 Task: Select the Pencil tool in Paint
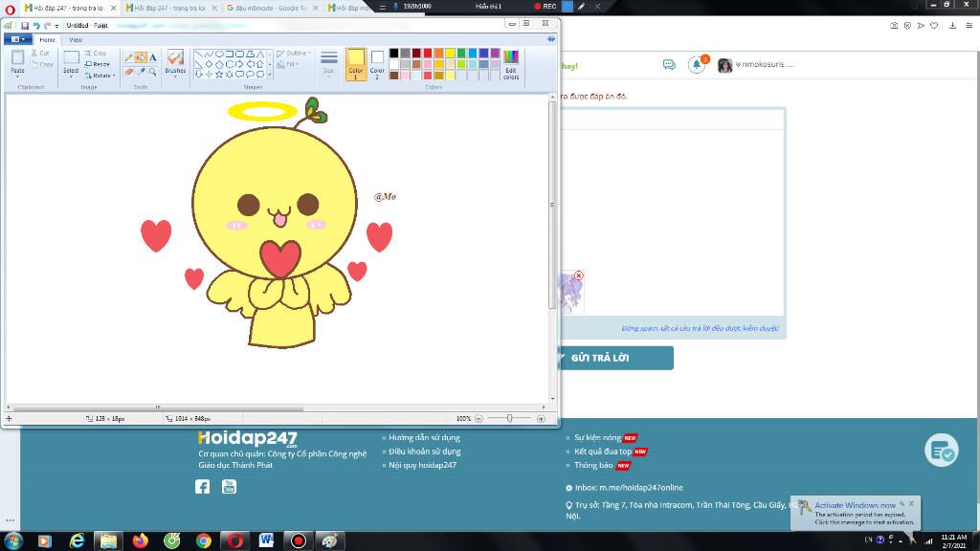(129, 57)
